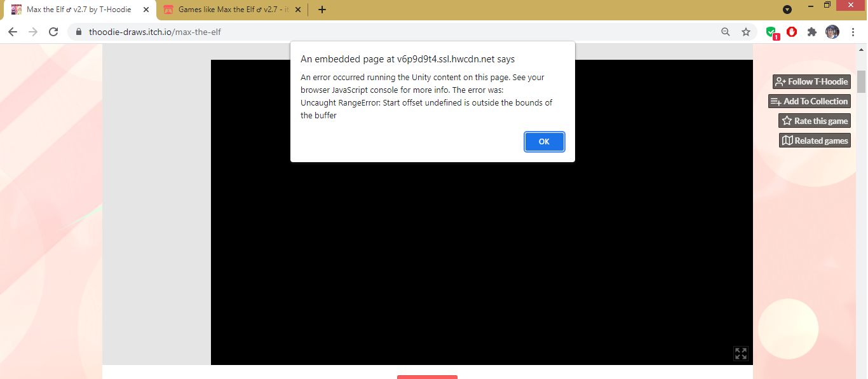Close the Max the Elf by T-Hoodie tab

(146, 10)
